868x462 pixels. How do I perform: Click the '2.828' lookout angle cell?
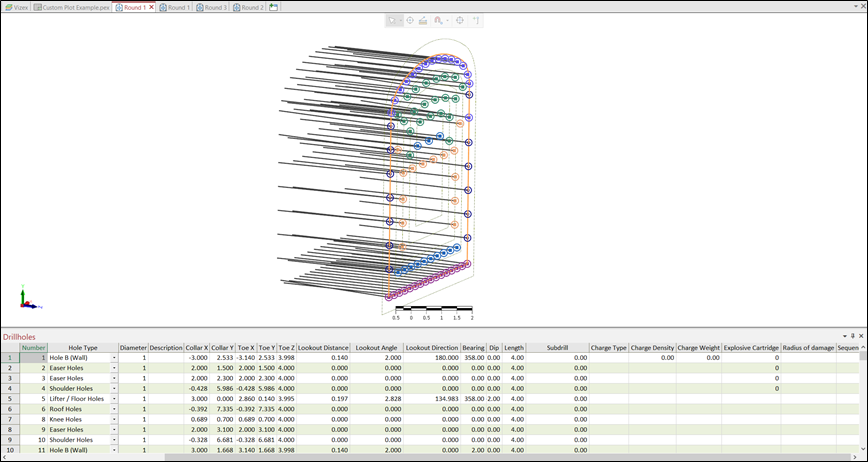376,398
